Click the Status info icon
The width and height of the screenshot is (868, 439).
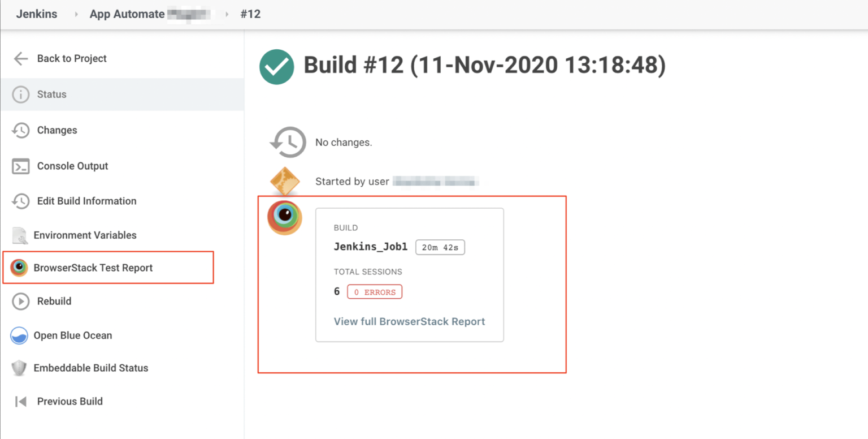point(20,94)
